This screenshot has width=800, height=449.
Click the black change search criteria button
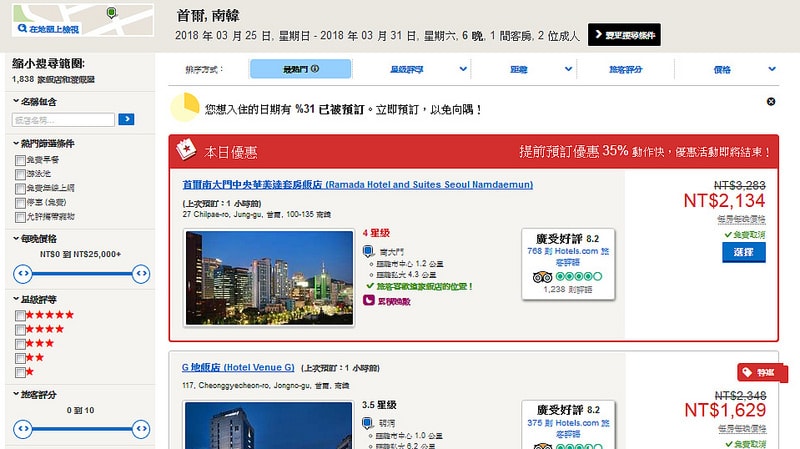point(624,35)
